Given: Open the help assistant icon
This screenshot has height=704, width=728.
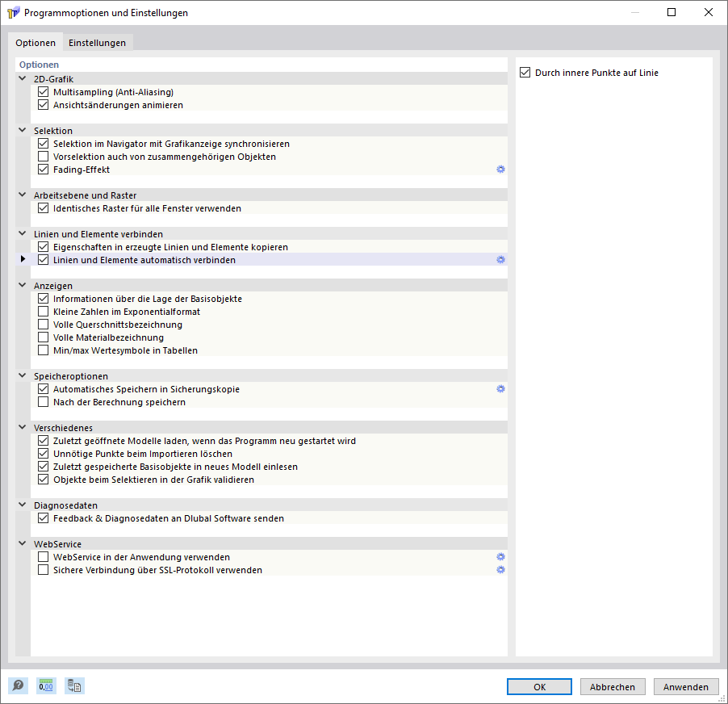Looking at the screenshot, I should point(17,685).
